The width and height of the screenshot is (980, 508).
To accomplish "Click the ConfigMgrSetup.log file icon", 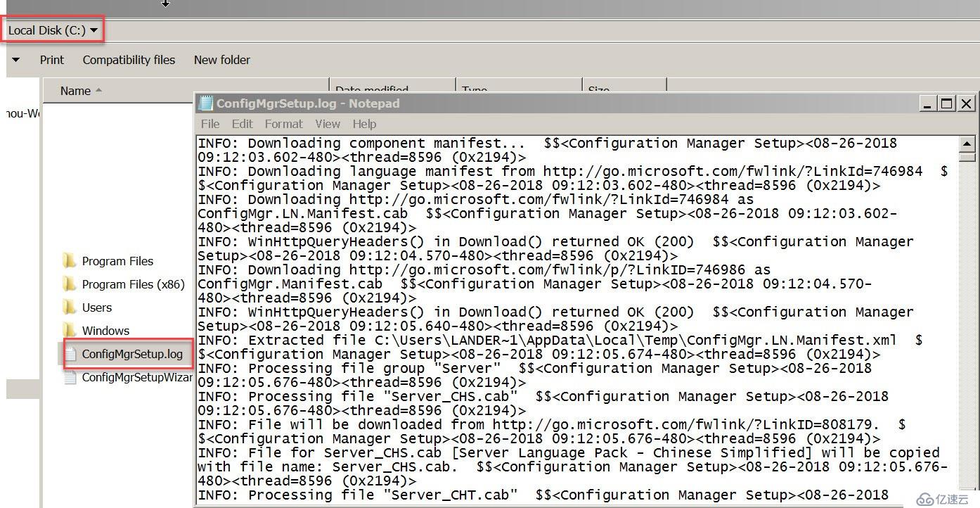I will point(70,354).
